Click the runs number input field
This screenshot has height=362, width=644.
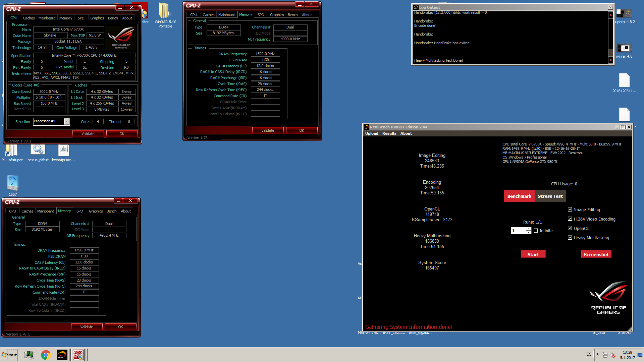518,231
